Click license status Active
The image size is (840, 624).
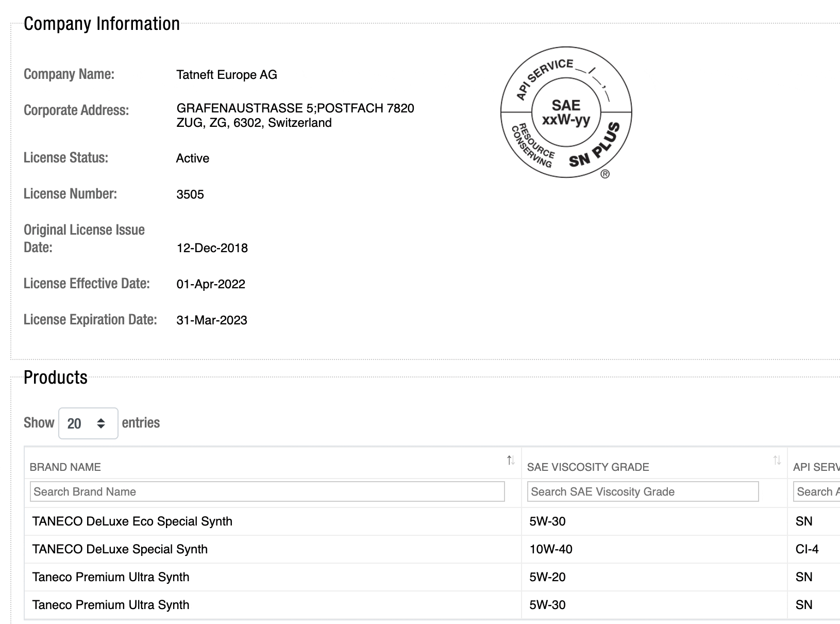coord(193,158)
